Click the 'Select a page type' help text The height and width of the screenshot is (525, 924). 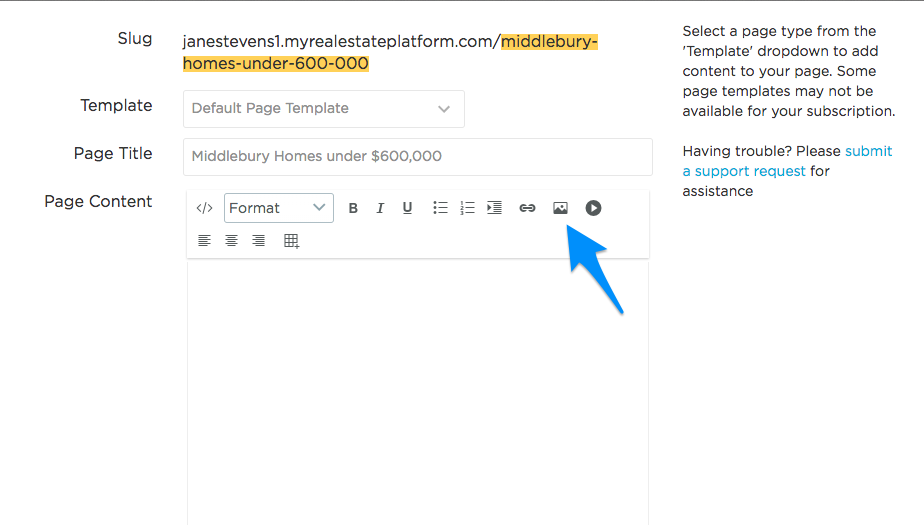pos(788,71)
